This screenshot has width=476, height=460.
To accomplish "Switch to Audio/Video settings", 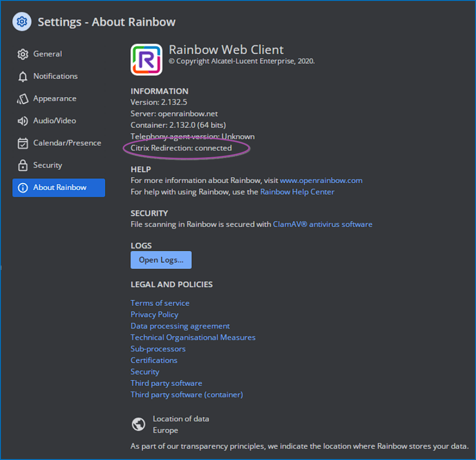I will [54, 121].
